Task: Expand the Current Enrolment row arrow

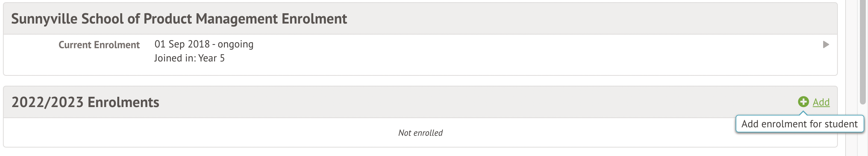Action: tap(826, 45)
